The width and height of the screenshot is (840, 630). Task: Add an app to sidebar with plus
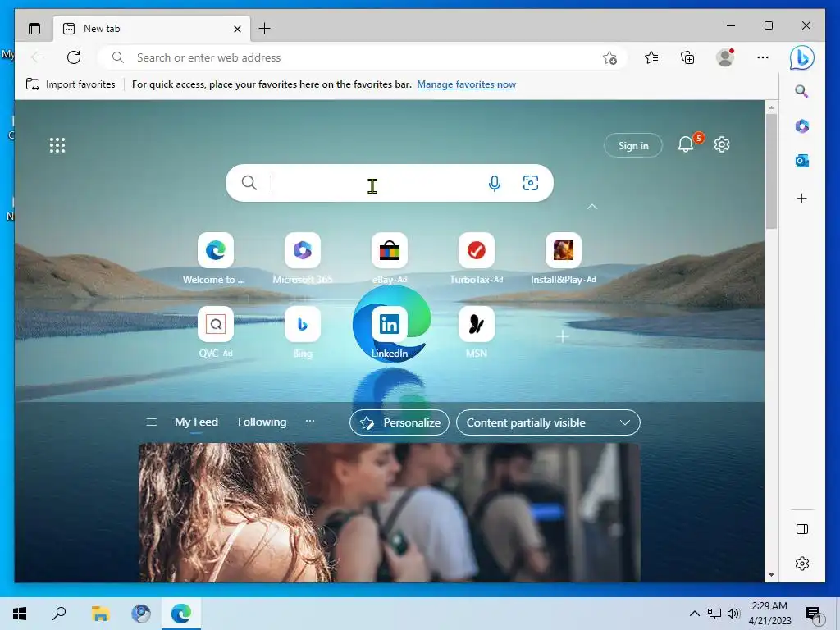801,199
